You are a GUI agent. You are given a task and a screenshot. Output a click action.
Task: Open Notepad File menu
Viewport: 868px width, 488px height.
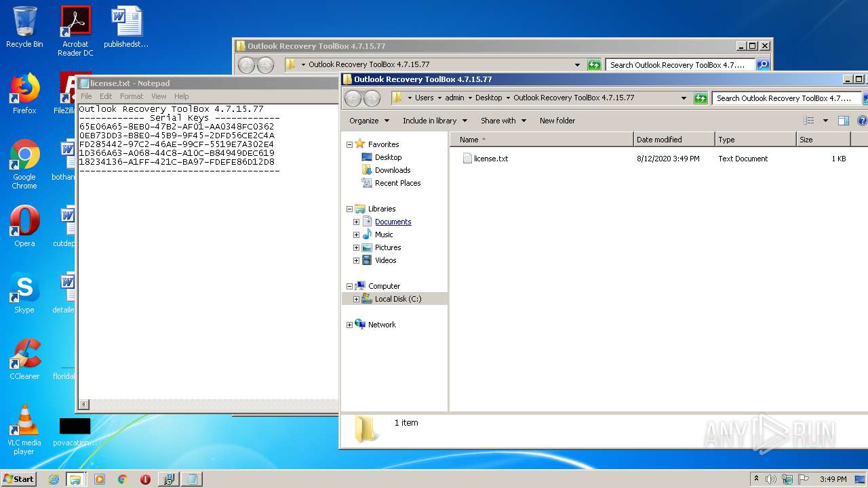[86, 96]
